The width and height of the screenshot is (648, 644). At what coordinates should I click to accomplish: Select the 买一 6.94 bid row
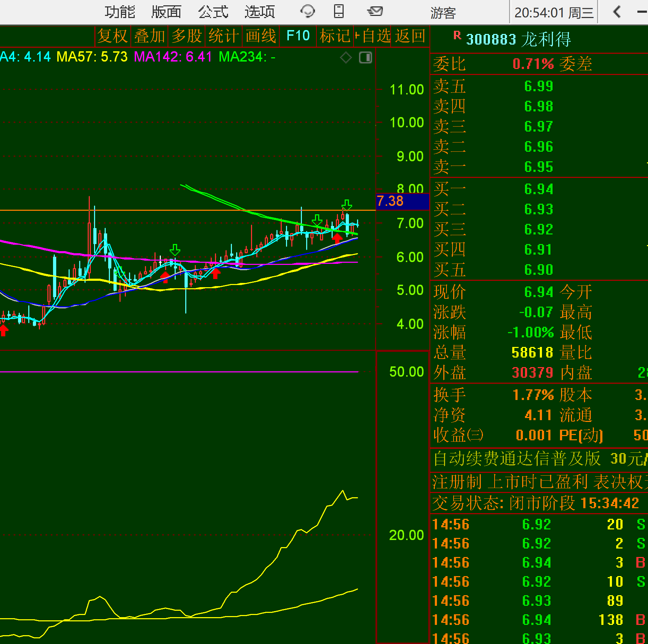[x=539, y=189]
